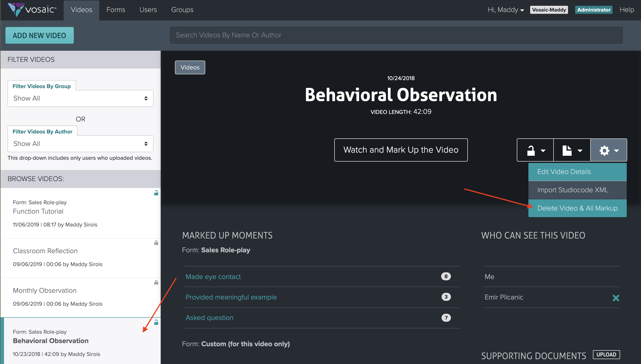Image resolution: width=641 pixels, height=364 pixels.
Task: Open the Hi, Maddy user menu
Action: tap(505, 10)
